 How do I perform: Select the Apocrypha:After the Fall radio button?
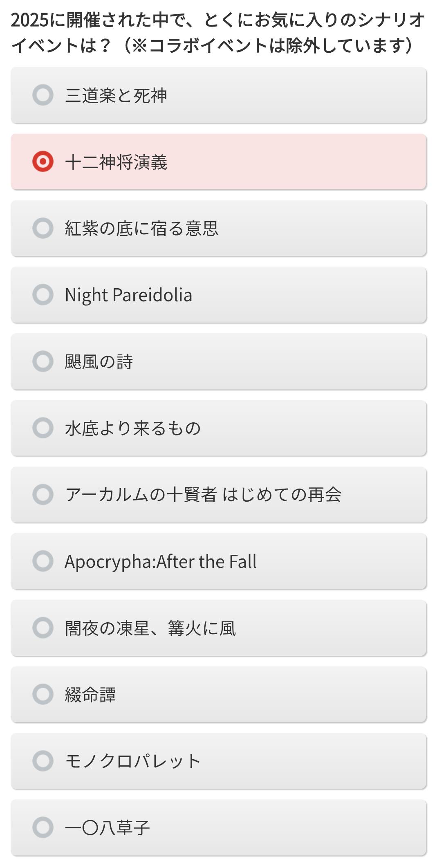tap(43, 561)
